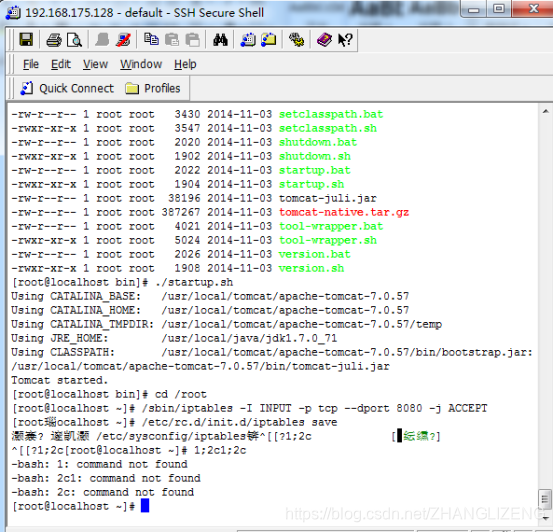Maximize the SSH Secure Shell window
The height and width of the screenshot is (532, 554).
pos(499,9)
